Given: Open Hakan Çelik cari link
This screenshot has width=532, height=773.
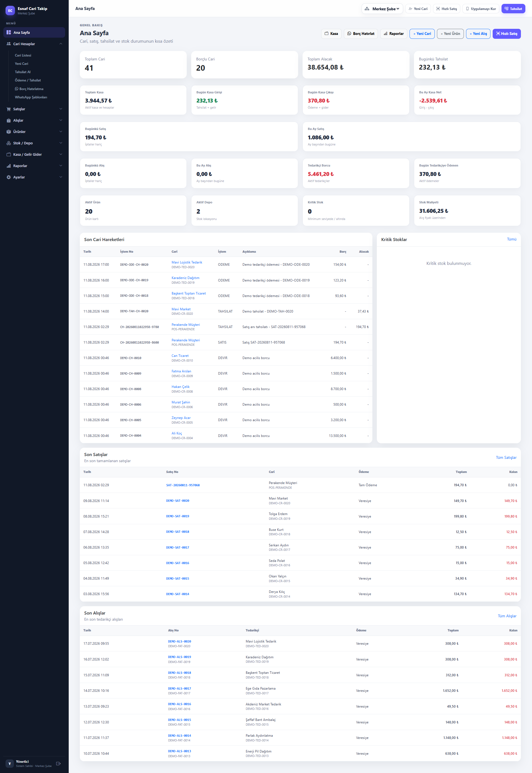Looking at the screenshot, I should click(180, 387).
